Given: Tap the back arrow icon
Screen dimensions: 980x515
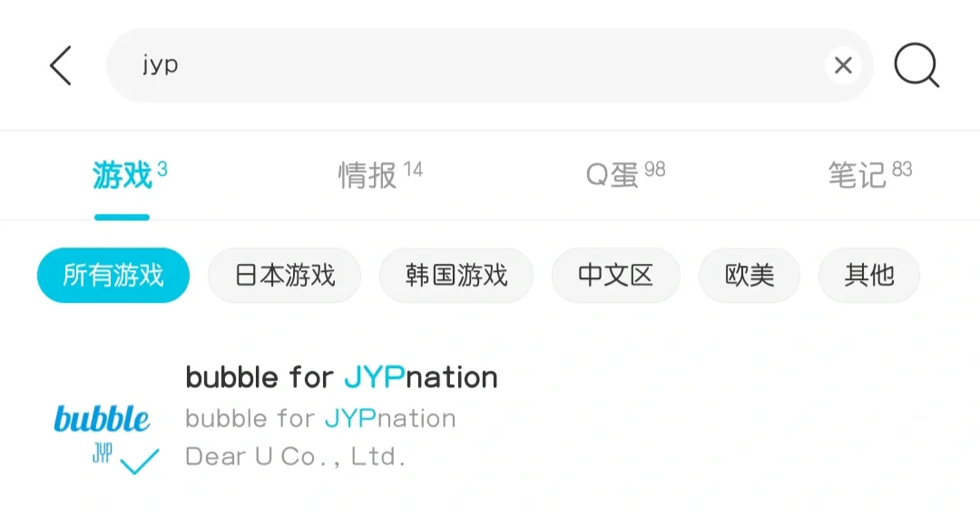Looking at the screenshot, I should (x=60, y=66).
